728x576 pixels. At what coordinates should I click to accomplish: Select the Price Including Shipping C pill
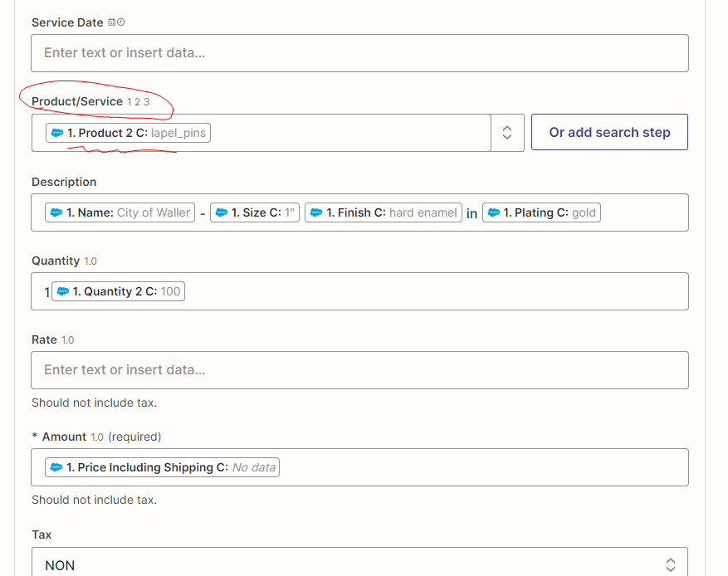coord(162,467)
